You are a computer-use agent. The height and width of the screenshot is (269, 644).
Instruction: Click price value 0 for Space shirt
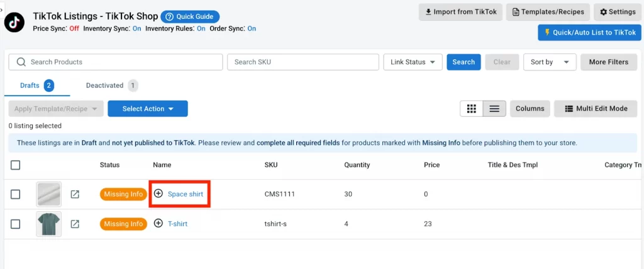tap(426, 194)
